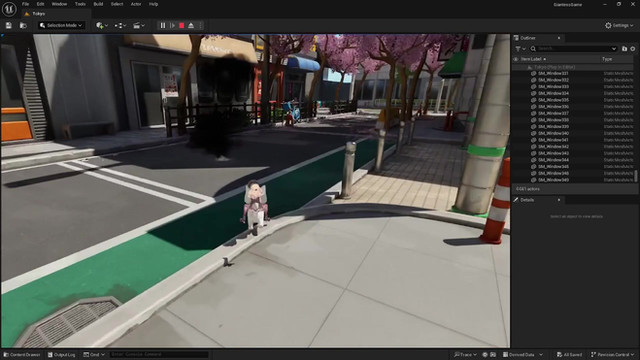Open the Settings dropdown in toolbar

coord(619,25)
